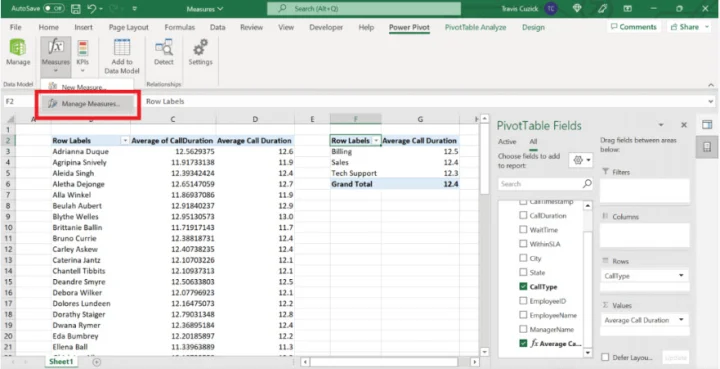
Task: Open PivotTable Fields pane options arrow
Action: [661, 125]
